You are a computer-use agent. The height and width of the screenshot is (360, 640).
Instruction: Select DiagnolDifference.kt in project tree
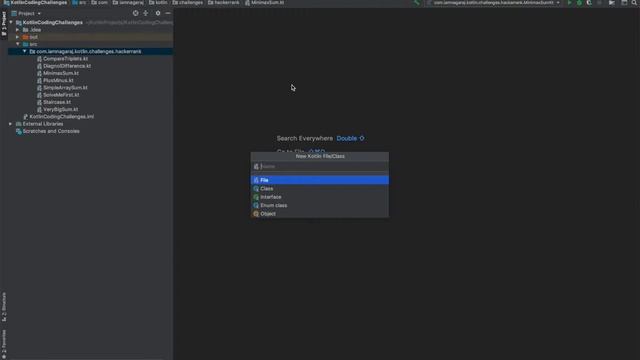point(67,66)
